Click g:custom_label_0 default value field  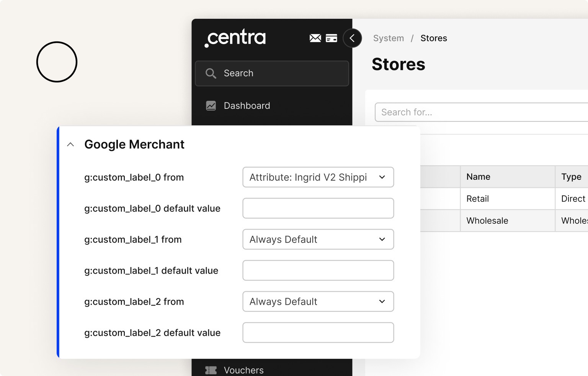318,208
